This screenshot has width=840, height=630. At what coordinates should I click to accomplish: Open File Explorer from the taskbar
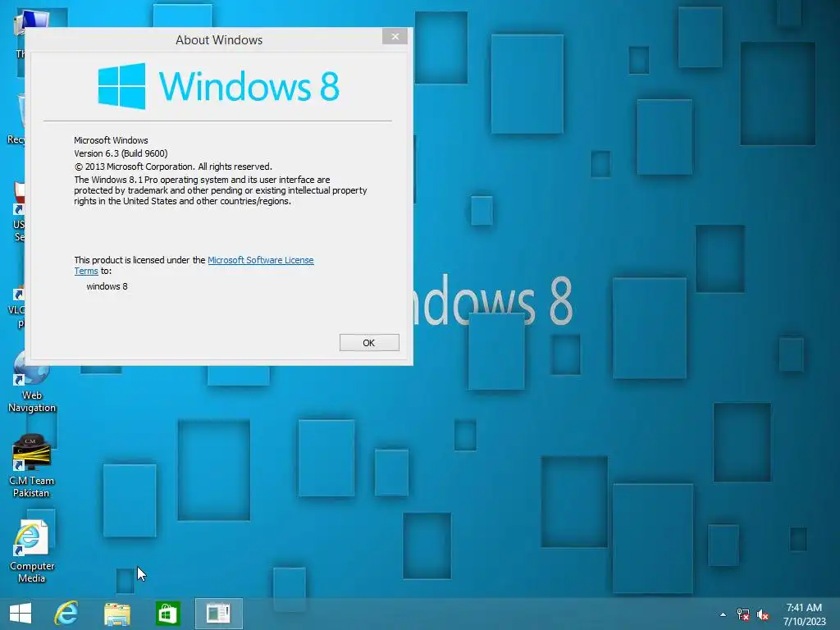point(116,614)
